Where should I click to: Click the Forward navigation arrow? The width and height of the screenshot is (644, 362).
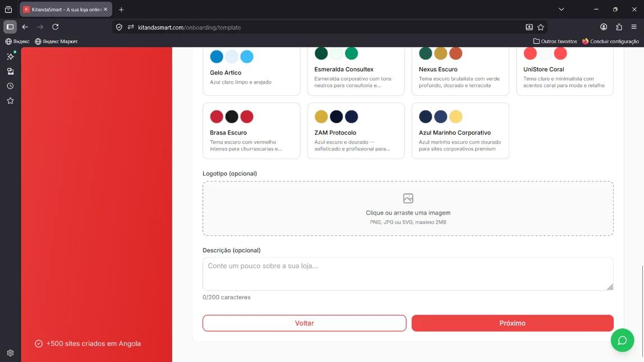tap(40, 27)
